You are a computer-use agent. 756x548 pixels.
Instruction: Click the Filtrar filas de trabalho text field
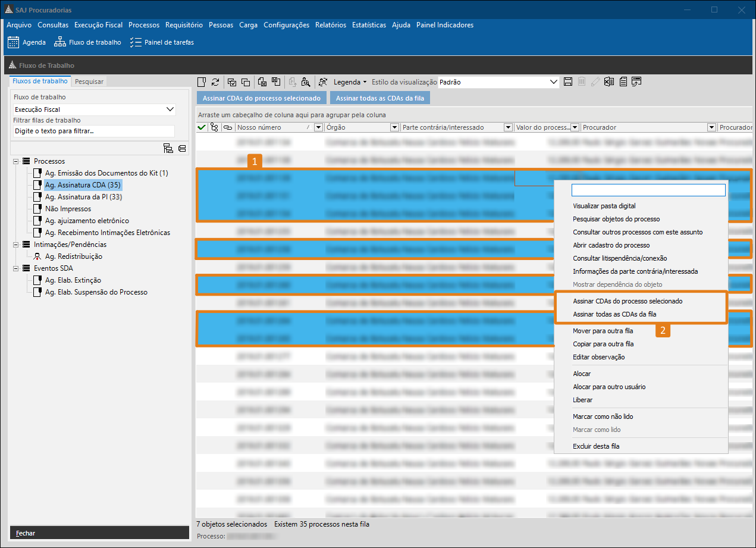(x=94, y=131)
